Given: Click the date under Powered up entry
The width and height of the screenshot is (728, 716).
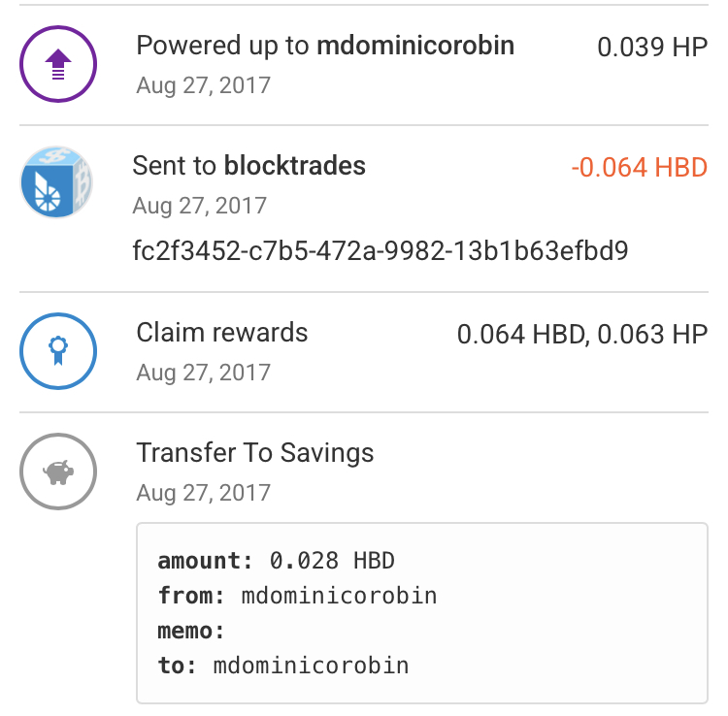Looking at the screenshot, I should 203,85.
